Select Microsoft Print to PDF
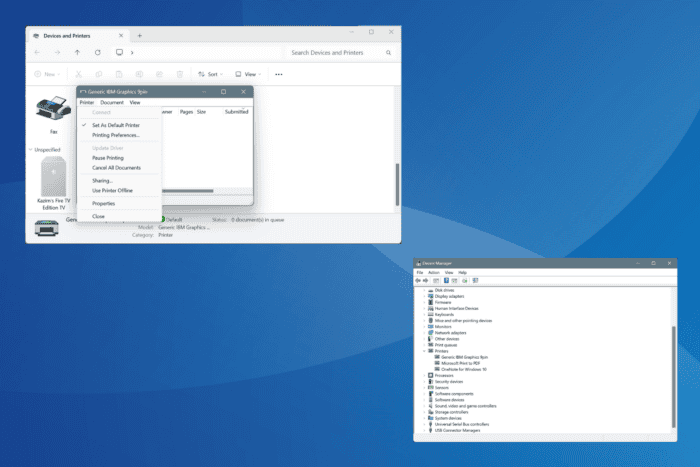700x467 pixels. point(460,363)
